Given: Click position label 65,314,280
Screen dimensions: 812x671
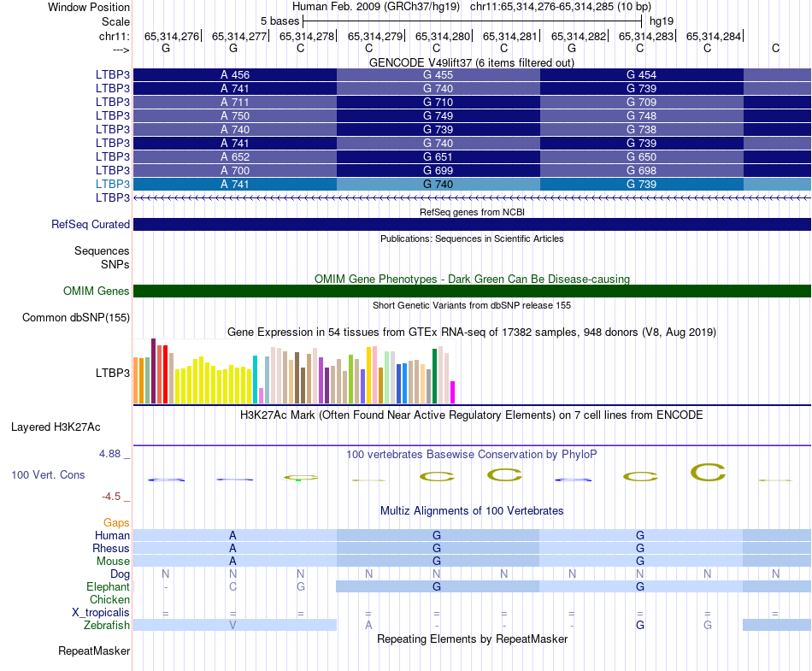Looking at the screenshot, I should tap(442, 36).
